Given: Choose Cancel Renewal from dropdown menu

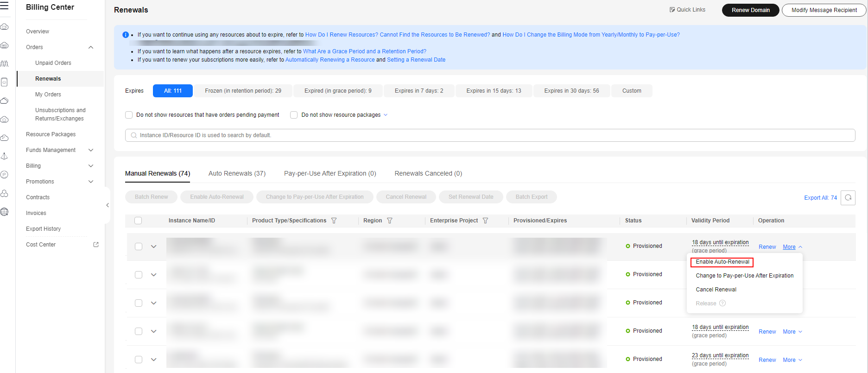Looking at the screenshot, I should click(716, 290).
